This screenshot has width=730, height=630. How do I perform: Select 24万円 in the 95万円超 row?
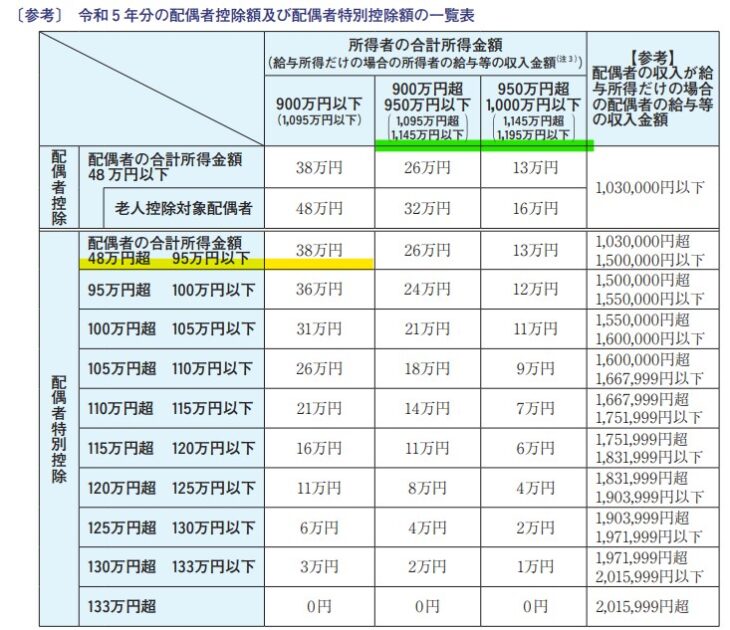(x=427, y=290)
